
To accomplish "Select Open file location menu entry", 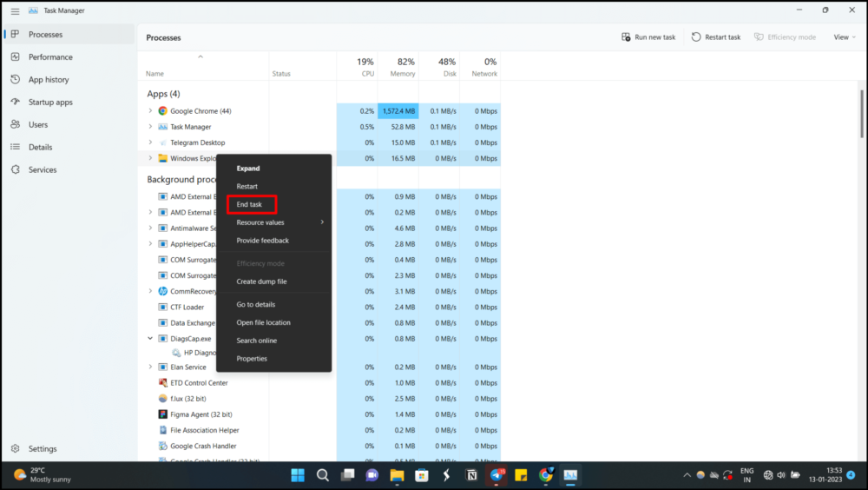I will click(264, 322).
